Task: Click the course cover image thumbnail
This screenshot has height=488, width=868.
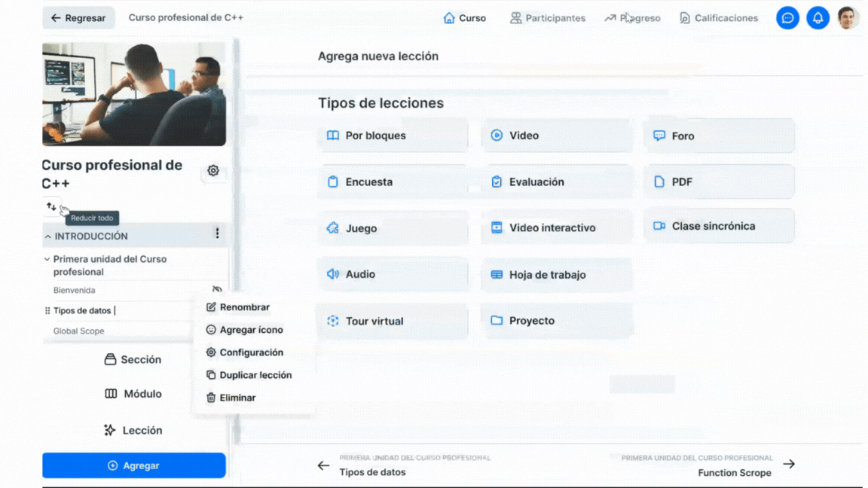Action: click(134, 94)
